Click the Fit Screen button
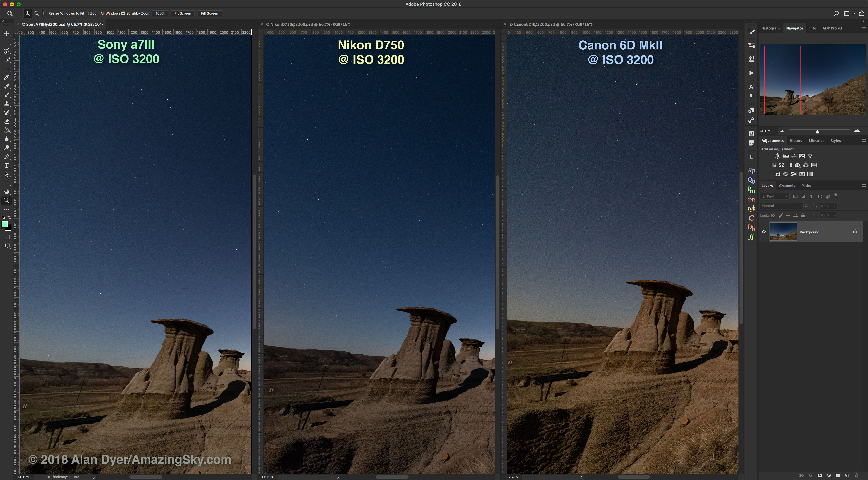The width and height of the screenshot is (868, 480). [183, 13]
